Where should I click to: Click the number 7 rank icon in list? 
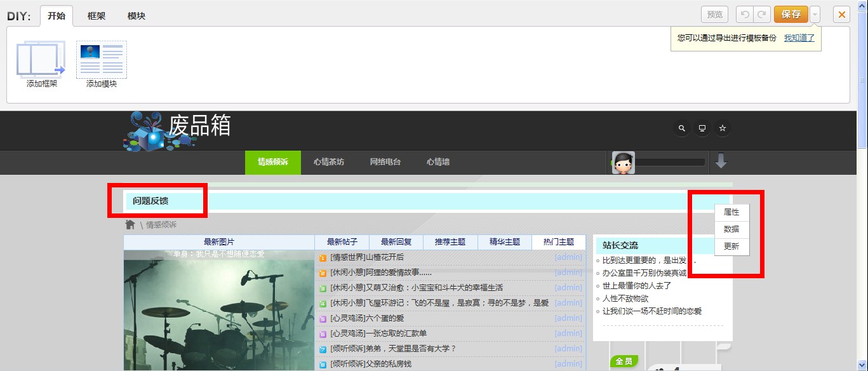pos(323,349)
